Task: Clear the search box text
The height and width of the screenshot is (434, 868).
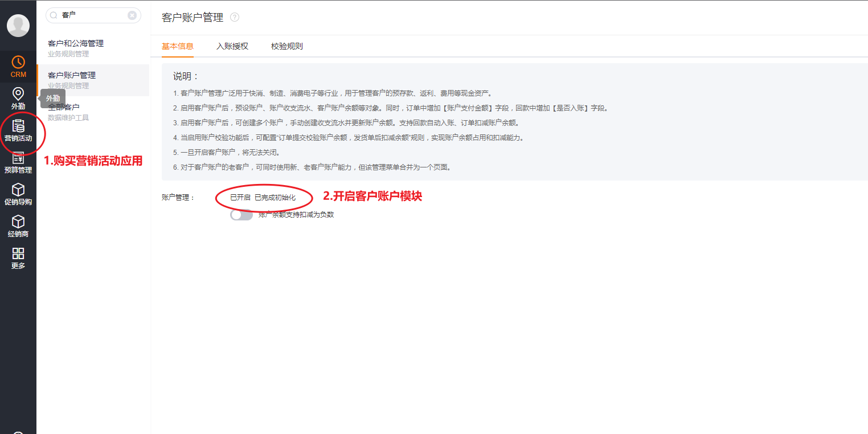Action: 132,15
